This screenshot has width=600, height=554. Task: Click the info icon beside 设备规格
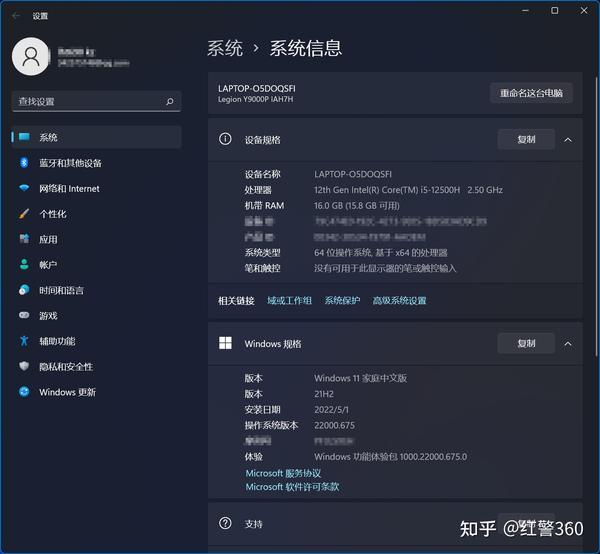point(225,139)
